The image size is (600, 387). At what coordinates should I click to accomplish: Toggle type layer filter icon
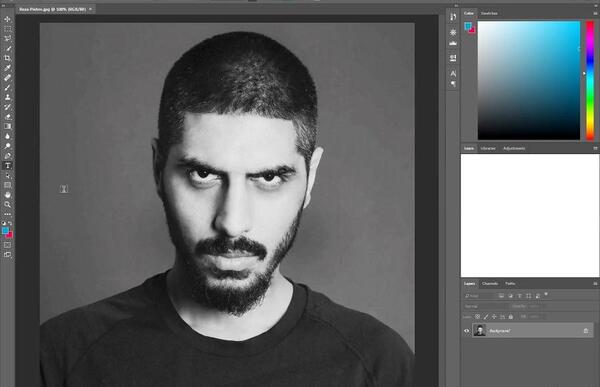click(520, 296)
